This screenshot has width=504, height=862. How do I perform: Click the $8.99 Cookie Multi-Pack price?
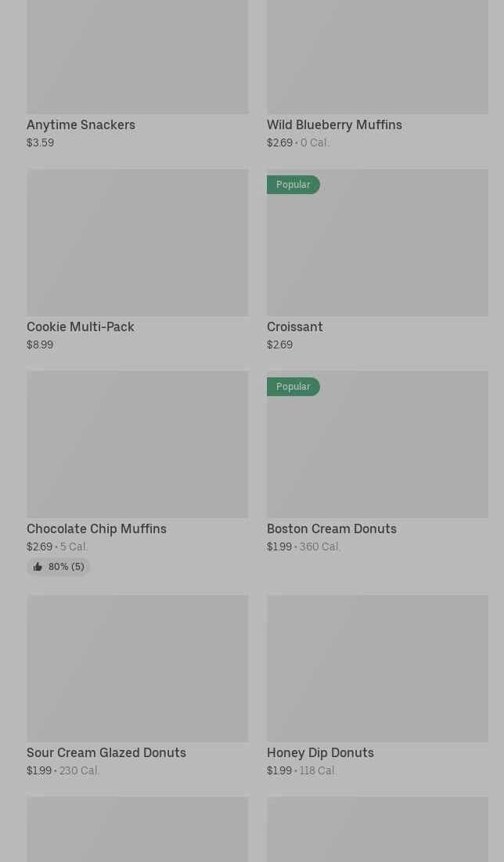click(x=40, y=344)
